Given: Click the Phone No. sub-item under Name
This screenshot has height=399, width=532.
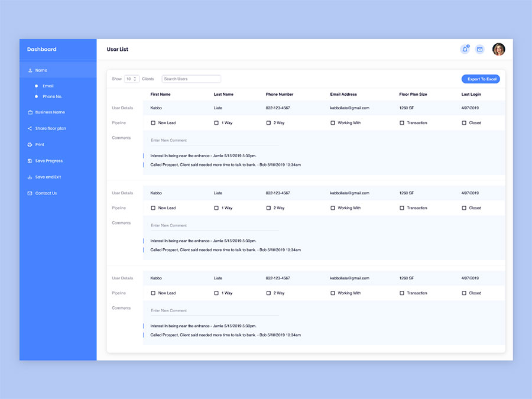Looking at the screenshot, I should pyautogui.click(x=52, y=96).
